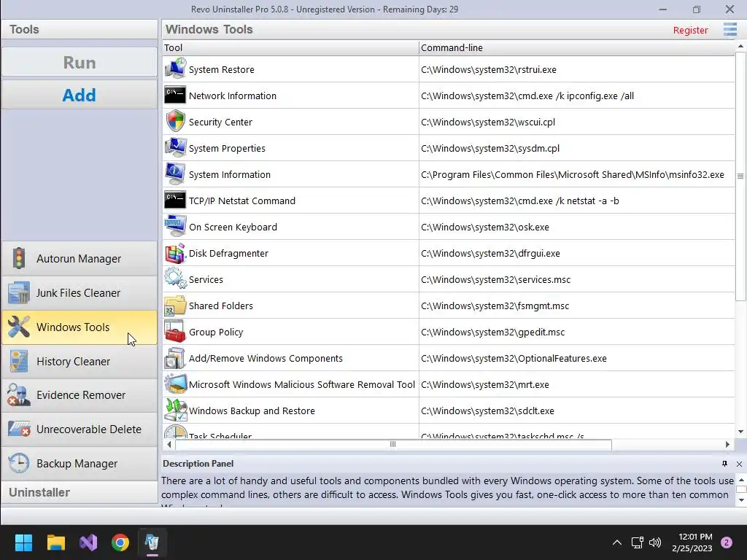Expand the Uninstaller section
This screenshot has height=560, width=747.
click(79, 492)
